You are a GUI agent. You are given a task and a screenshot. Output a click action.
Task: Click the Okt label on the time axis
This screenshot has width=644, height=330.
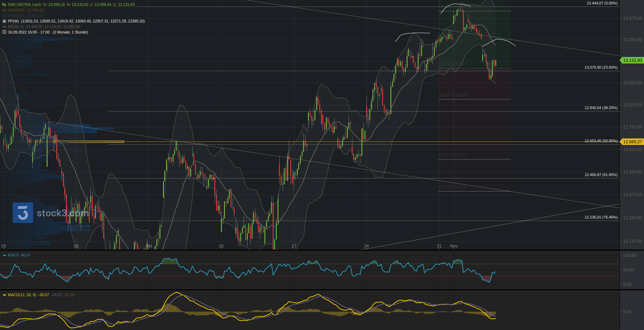[149, 246]
